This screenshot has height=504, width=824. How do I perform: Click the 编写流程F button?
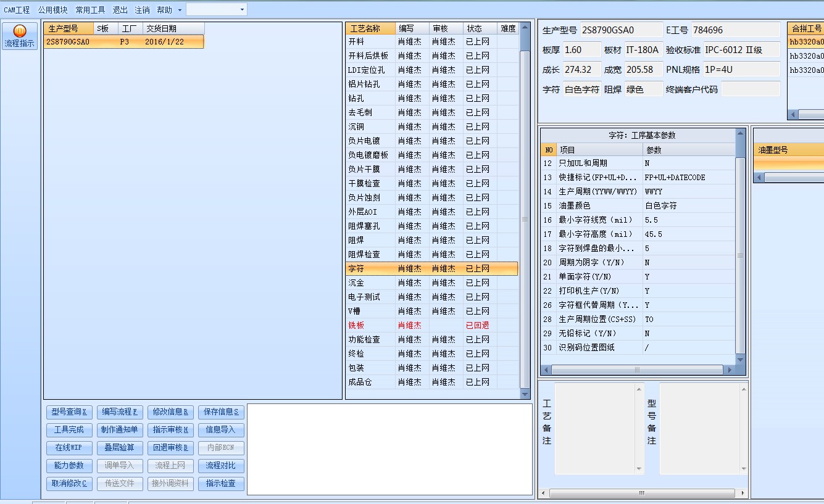120,412
